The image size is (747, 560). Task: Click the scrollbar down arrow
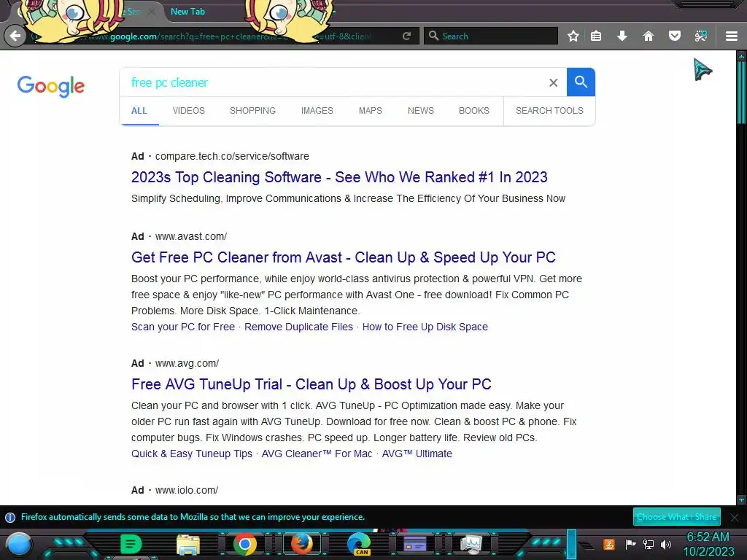click(x=741, y=500)
